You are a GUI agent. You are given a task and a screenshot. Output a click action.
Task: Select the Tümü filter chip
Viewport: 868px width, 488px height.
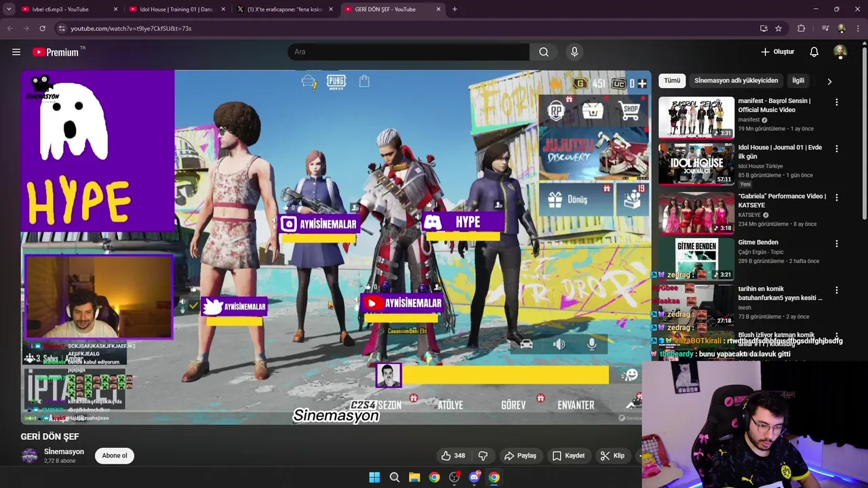(672, 81)
